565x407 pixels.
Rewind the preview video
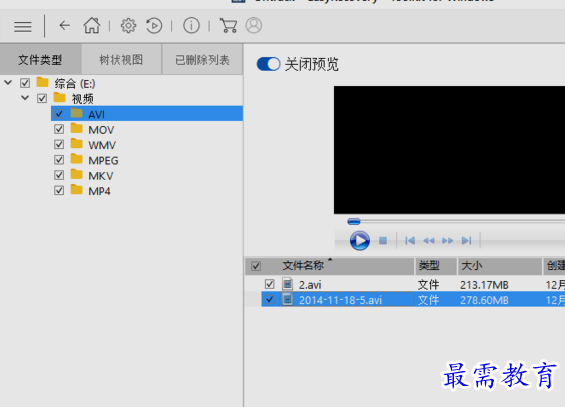(428, 241)
